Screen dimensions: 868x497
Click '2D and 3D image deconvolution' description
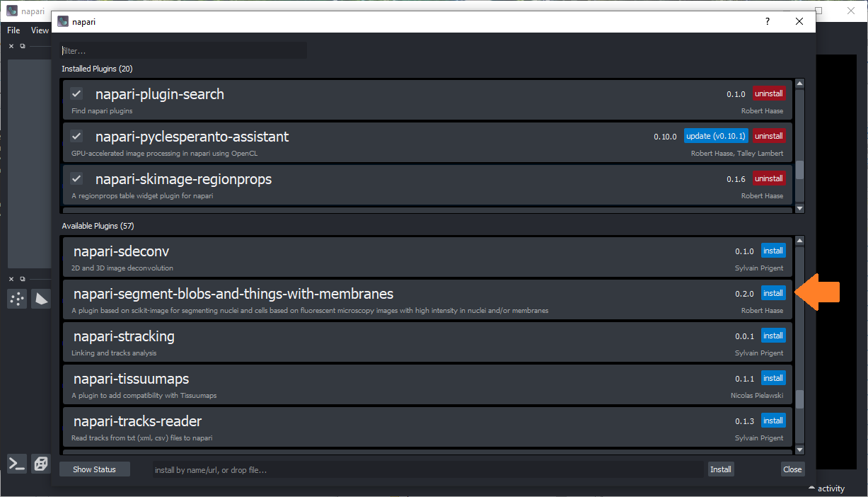pyautogui.click(x=122, y=268)
